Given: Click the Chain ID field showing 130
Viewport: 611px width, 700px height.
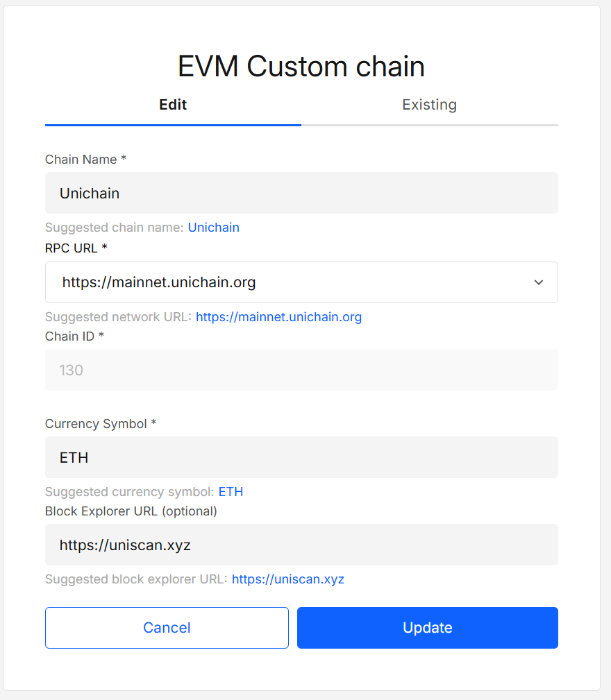Looking at the screenshot, I should (302, 370).
